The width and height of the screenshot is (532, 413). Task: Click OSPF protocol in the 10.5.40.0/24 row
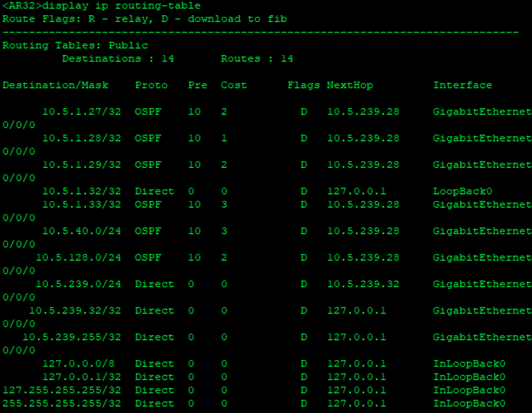point(148,231)
